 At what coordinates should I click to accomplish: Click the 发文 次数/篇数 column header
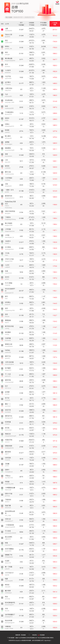(x=21, y=24)
